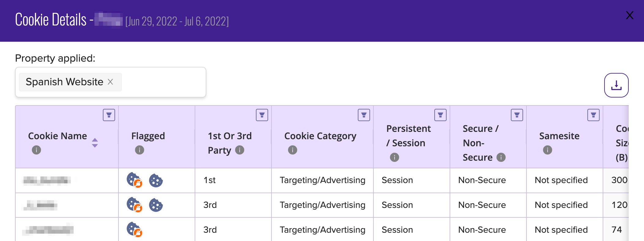Open Cookie Name column filter

109,115
